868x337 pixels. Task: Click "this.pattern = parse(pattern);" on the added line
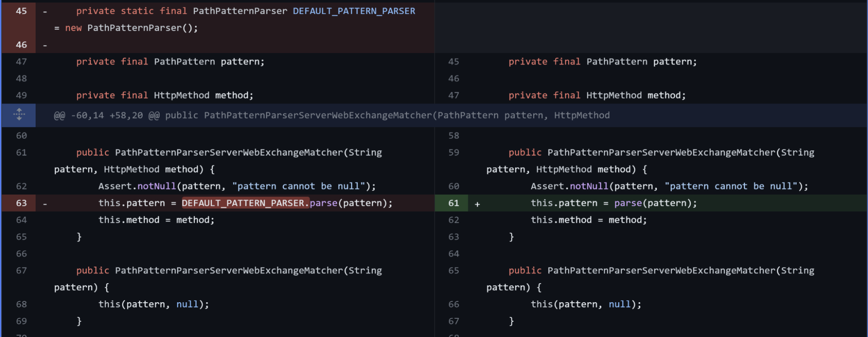[614, 203]
